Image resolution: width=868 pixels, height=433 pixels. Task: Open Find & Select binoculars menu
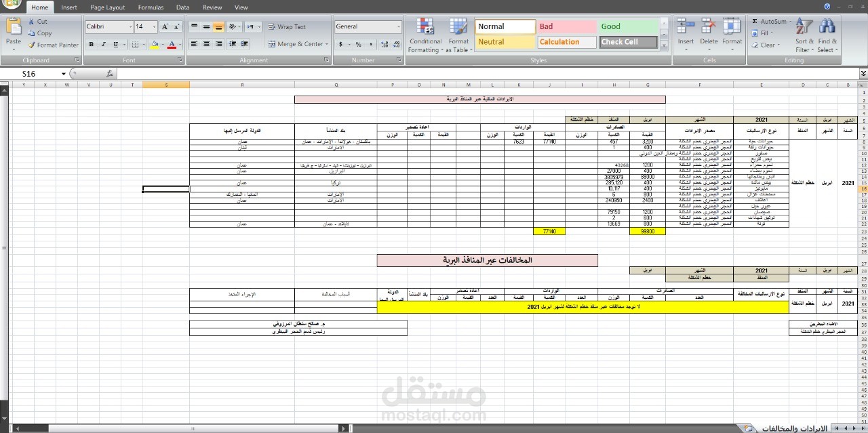tap(827, 36)
